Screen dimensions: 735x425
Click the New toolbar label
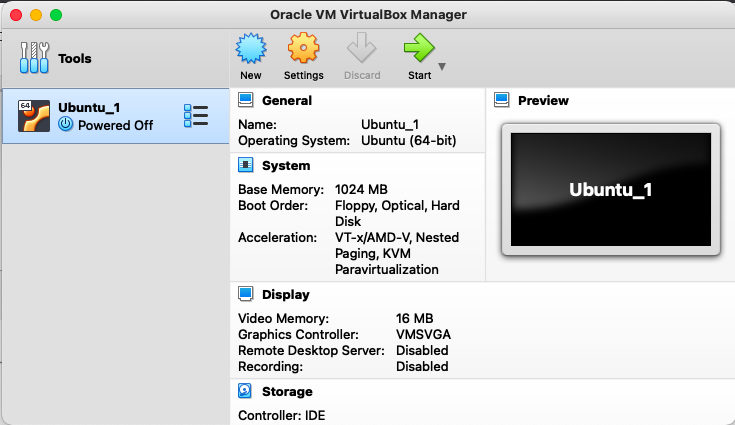(251, 75)
